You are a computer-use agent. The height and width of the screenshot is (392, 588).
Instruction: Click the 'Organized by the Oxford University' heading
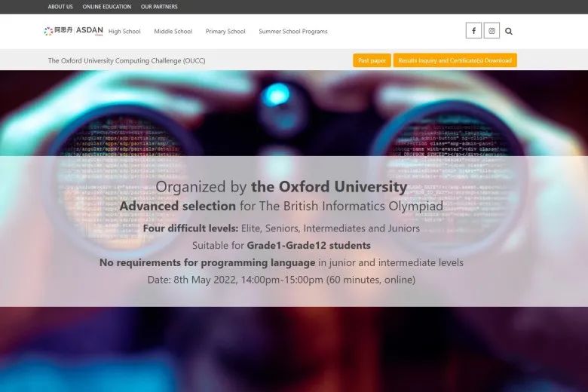[x=281, y=187]
